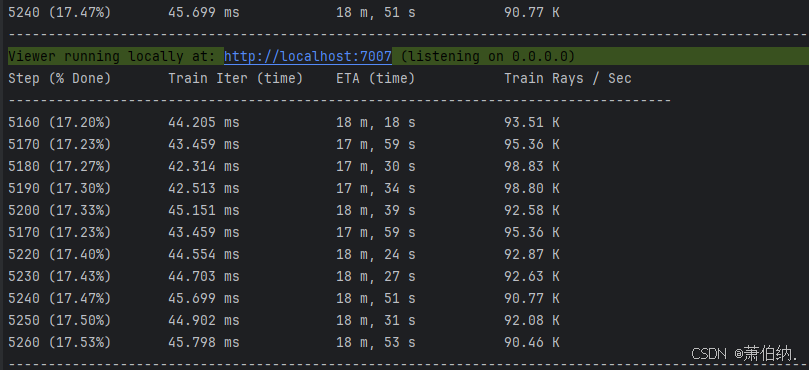Image resolution: width=809 pixels, height=370 pixels.
Task: Select step '5260 (17.53%)' in the log
Action: (59, 343)
